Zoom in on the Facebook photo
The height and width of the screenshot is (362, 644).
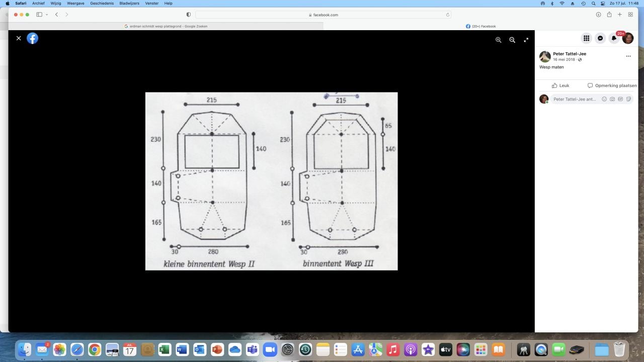coord(498,40)
